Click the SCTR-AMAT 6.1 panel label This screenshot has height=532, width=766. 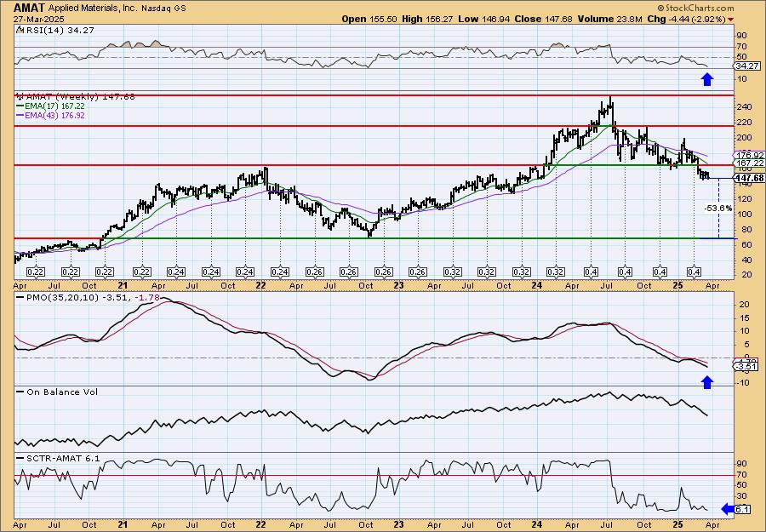tap(58, 458)
